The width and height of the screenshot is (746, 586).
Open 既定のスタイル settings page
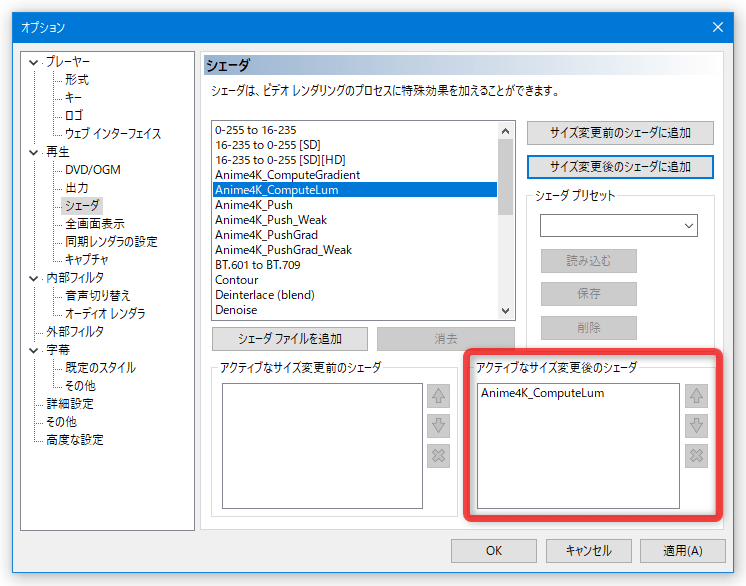(100, 368)
